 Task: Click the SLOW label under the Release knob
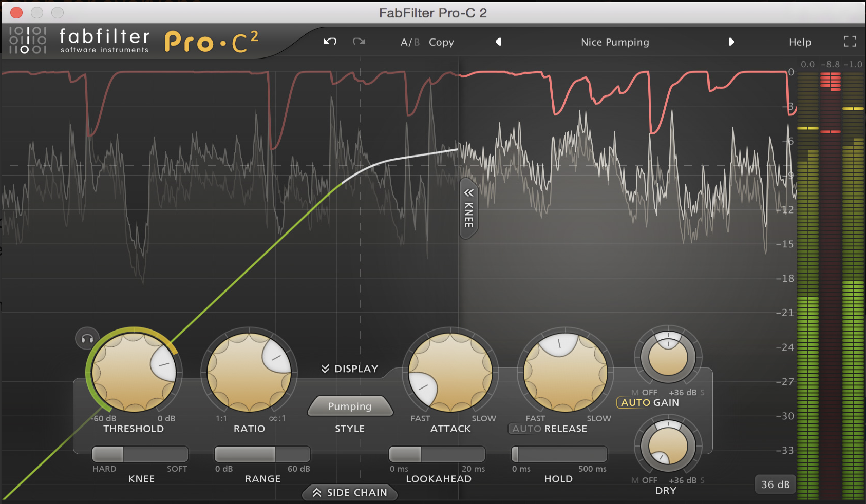coord(599,418)
